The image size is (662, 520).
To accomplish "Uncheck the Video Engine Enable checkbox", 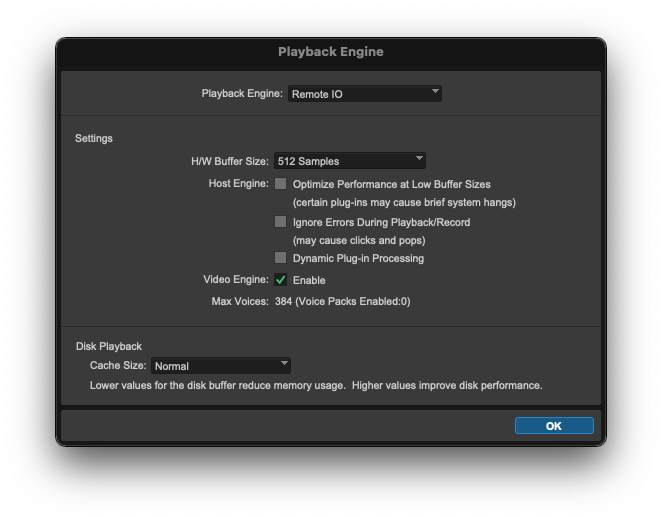I will pyautogui.click(x=281, y=280).
